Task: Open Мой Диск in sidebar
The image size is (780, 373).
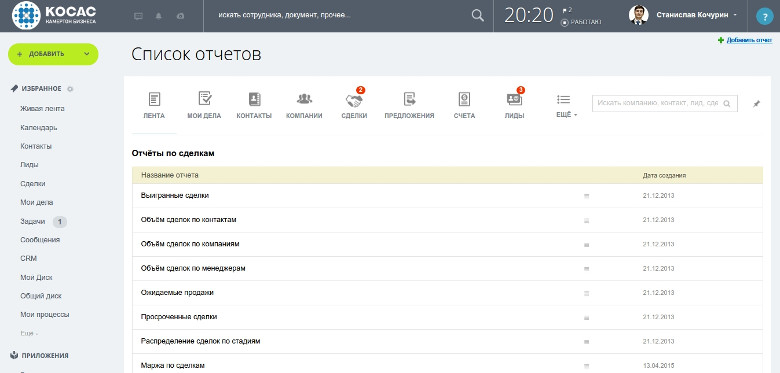Action: coord(36,278)
